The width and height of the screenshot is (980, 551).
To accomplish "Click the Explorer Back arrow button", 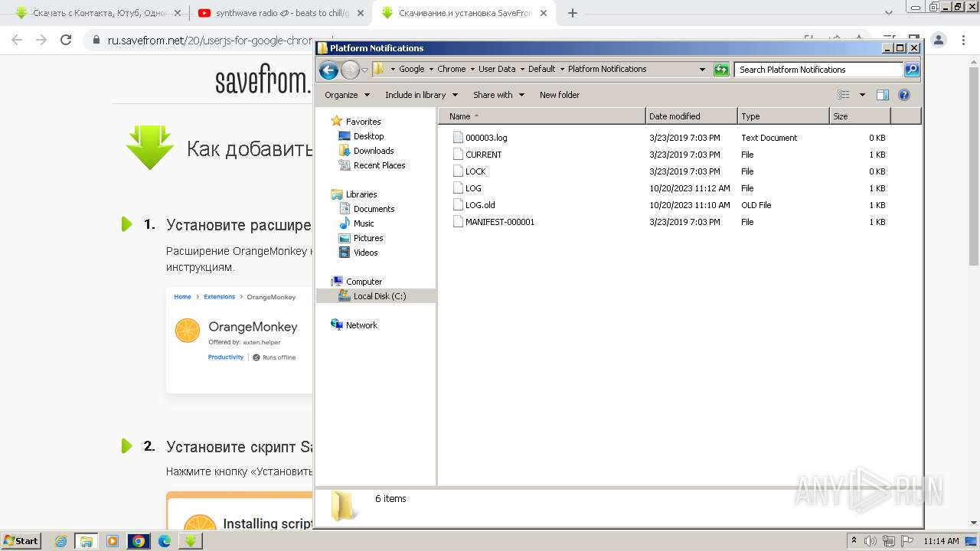I will point(328,70).
